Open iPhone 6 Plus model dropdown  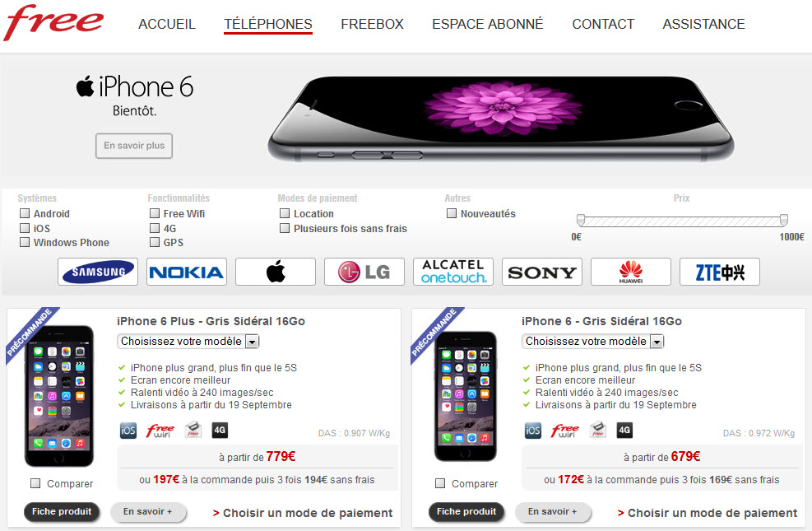(188, 342)
